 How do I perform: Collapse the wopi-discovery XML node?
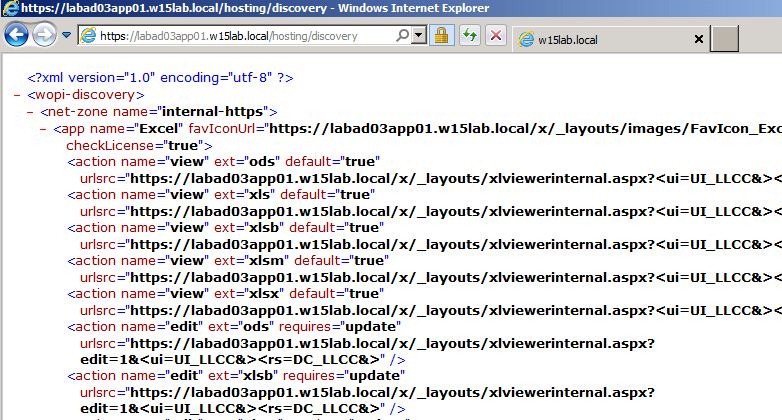[x=17, y=95]
